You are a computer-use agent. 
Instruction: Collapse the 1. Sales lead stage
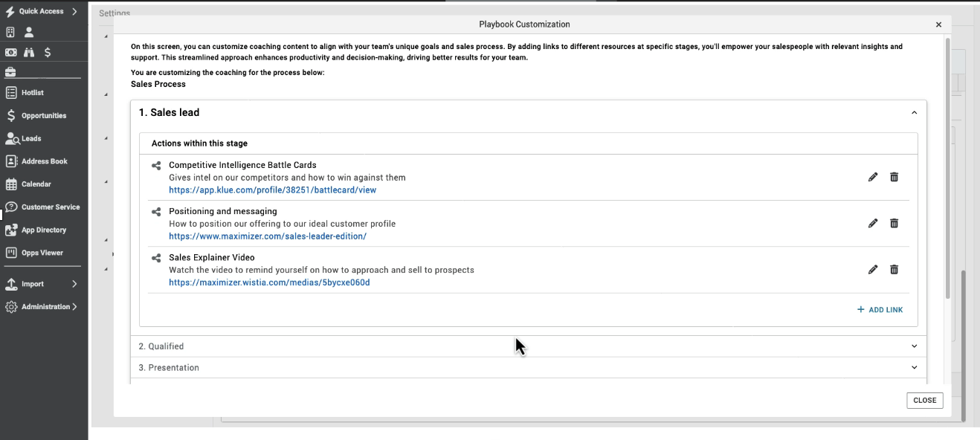tap(914, 113)
